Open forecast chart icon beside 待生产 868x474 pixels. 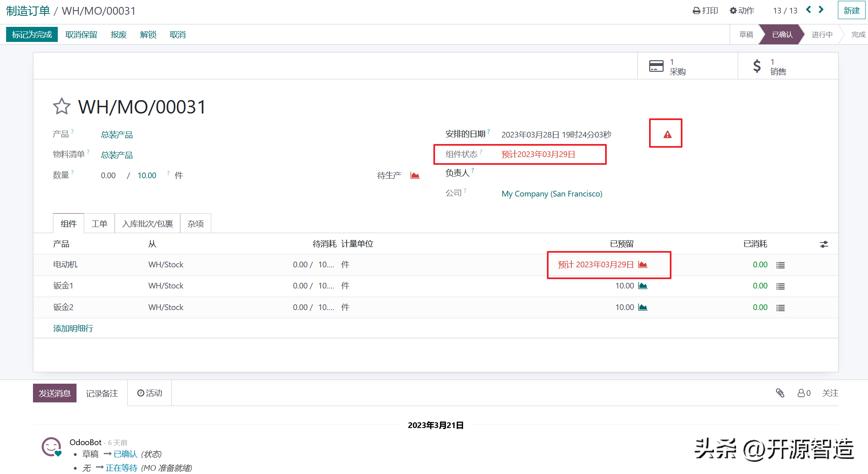[415, 175]
